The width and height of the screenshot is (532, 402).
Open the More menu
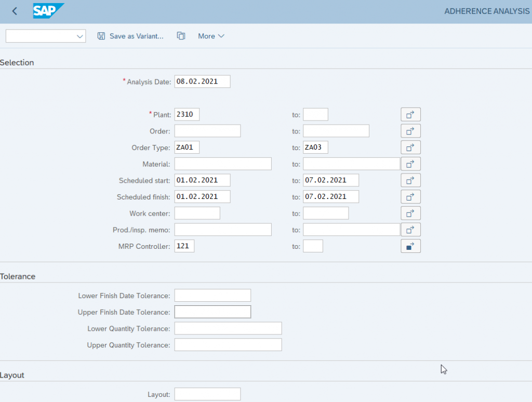211,36
